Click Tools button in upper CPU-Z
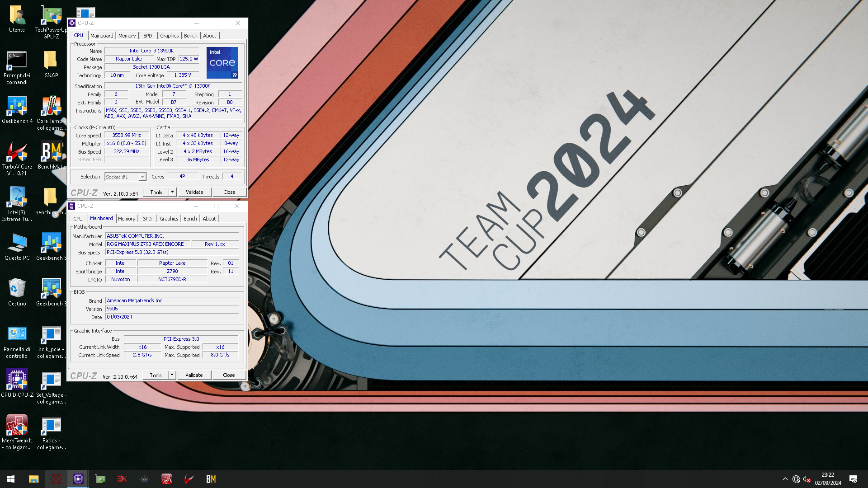Image resolution: width=868 pixels, height=488 pixels. [x=156, y=192]
